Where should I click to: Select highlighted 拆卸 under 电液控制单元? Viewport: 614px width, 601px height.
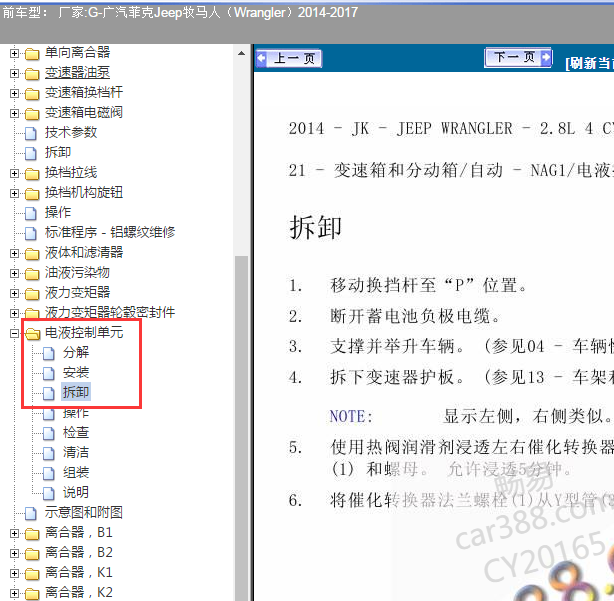(x=76, y=392)
